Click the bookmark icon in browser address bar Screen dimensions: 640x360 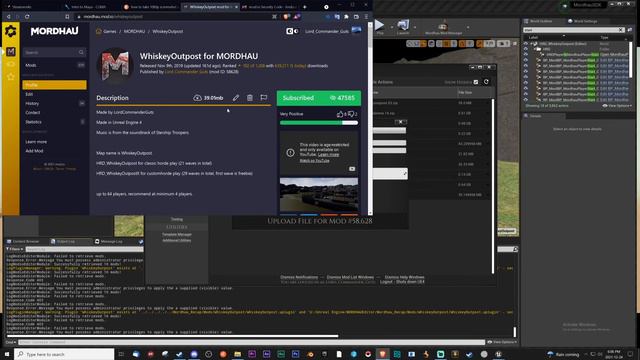tap(67, 17)
